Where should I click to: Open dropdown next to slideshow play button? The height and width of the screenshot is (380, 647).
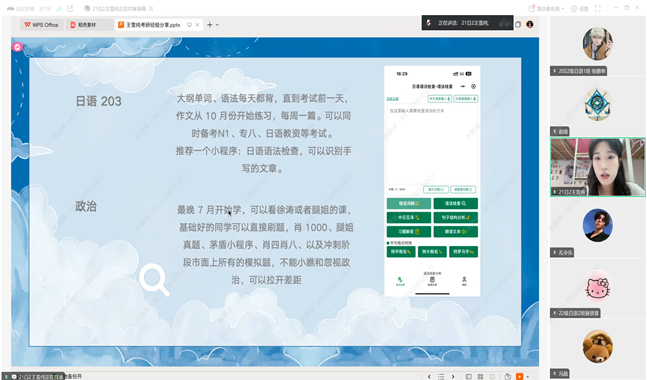point(527,376)
